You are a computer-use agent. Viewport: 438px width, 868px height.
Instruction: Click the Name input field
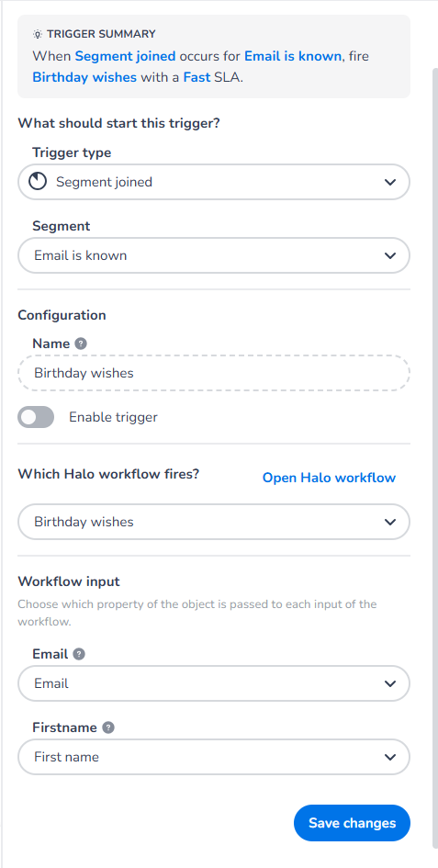[x=214, y=373]
